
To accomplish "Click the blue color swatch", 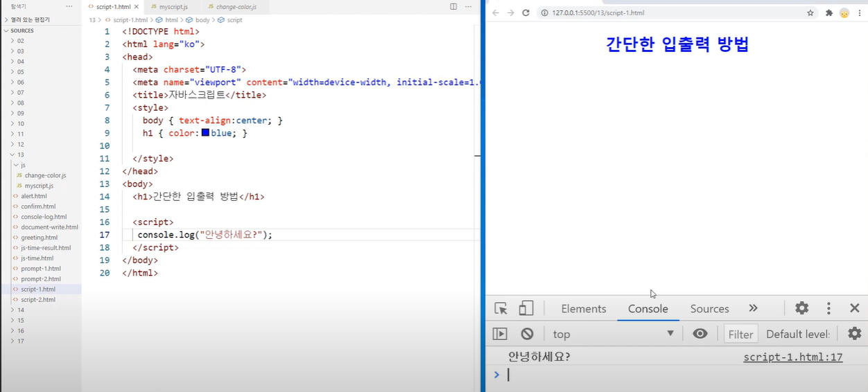I will pos(205,133).
